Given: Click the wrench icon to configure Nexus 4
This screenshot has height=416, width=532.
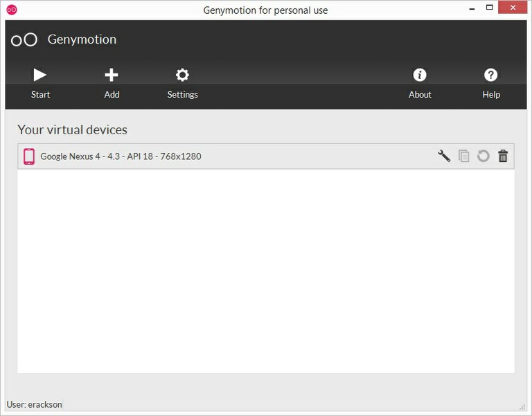Looking at the screenshot, I should click(444, 156).
